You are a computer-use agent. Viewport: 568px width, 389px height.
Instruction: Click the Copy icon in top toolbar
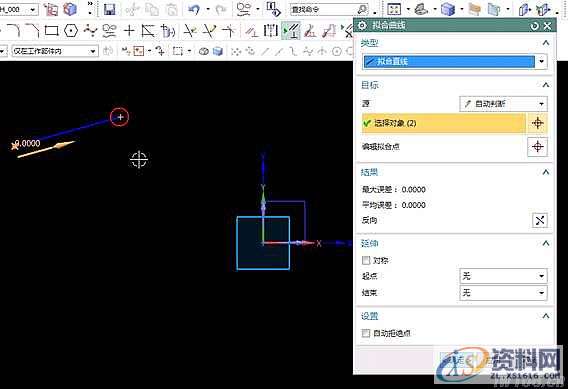[151, 9]
